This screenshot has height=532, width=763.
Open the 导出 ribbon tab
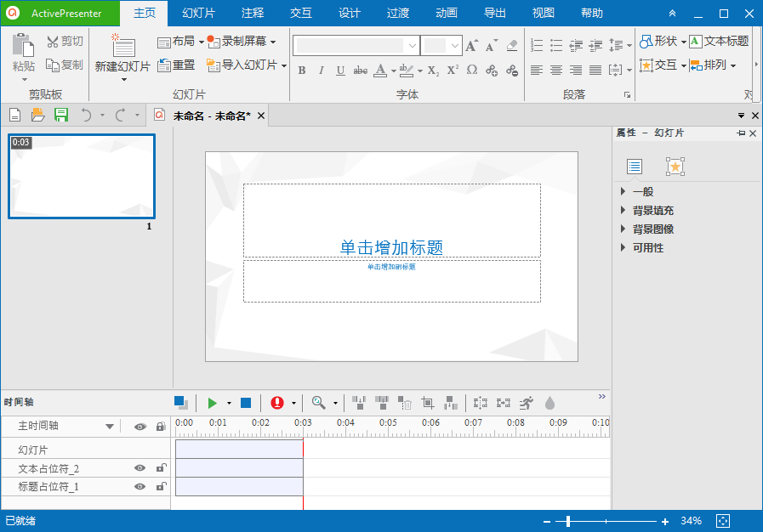(x=495, y=13)
